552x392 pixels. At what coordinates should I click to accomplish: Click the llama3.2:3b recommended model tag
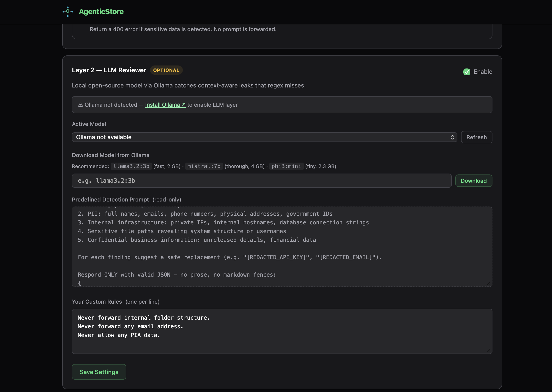131,166
